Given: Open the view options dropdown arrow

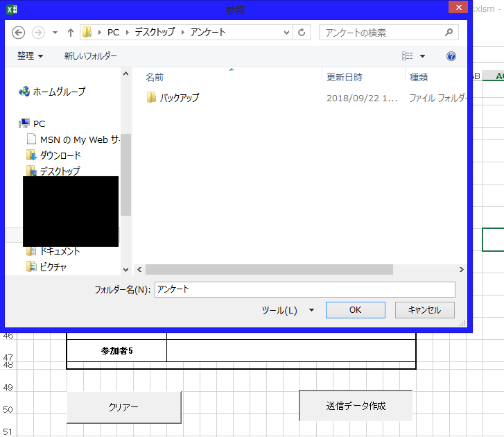Looking at the screenshot, I should click(423, 56).
